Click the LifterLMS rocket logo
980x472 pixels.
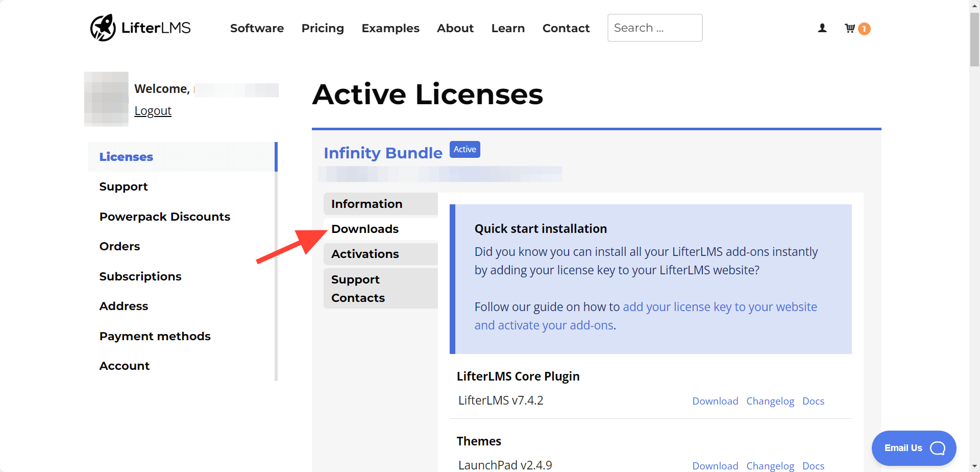140,28
